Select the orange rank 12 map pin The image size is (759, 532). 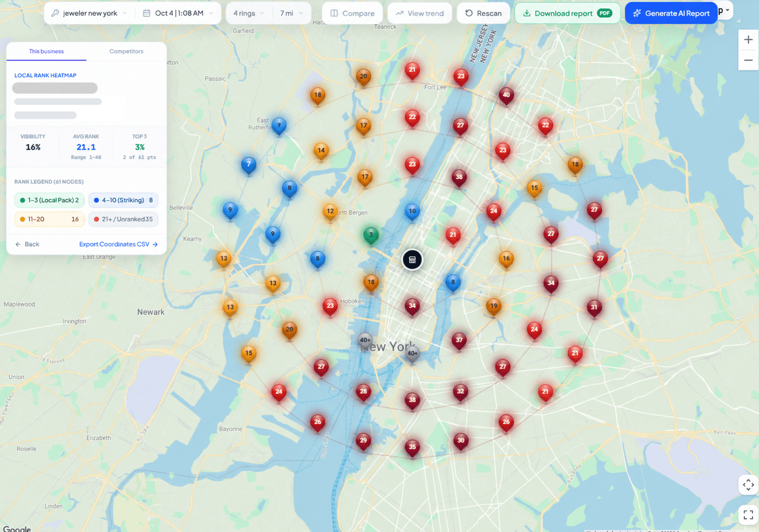(x=330, y=212)
